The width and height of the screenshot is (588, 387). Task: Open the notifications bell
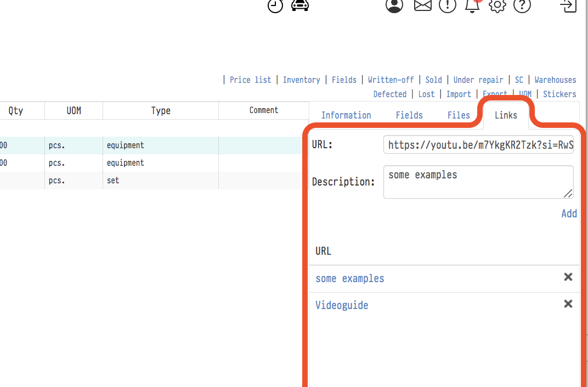tap(472, 5)
